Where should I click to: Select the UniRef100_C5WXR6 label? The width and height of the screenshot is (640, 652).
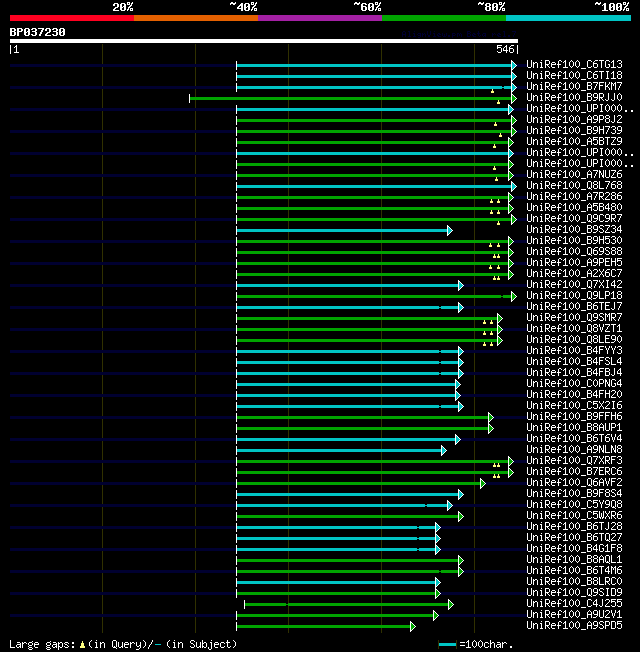coord(574,516)
